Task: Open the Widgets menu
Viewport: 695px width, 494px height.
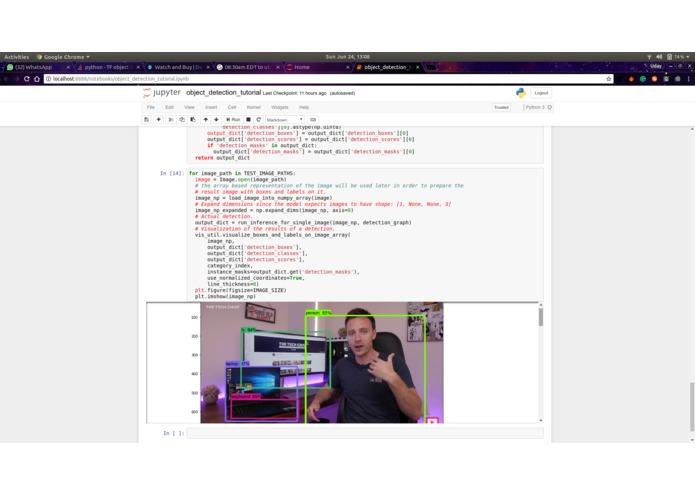Action: (280, 107)
